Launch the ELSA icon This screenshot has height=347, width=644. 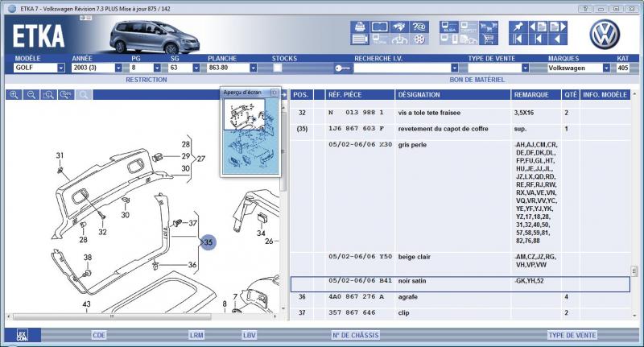point(449,27)
